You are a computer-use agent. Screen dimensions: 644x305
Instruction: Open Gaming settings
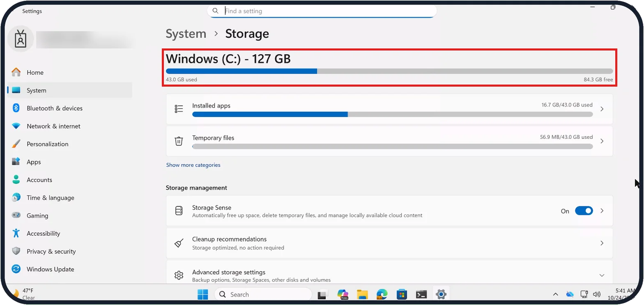pyautogui.click(x=70, y=216)
